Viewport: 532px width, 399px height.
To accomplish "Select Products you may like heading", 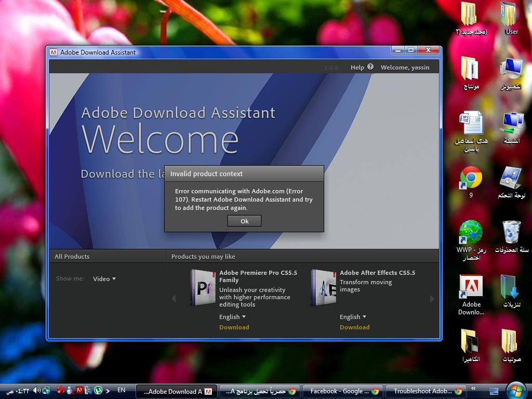I will (x=203, y=257).
